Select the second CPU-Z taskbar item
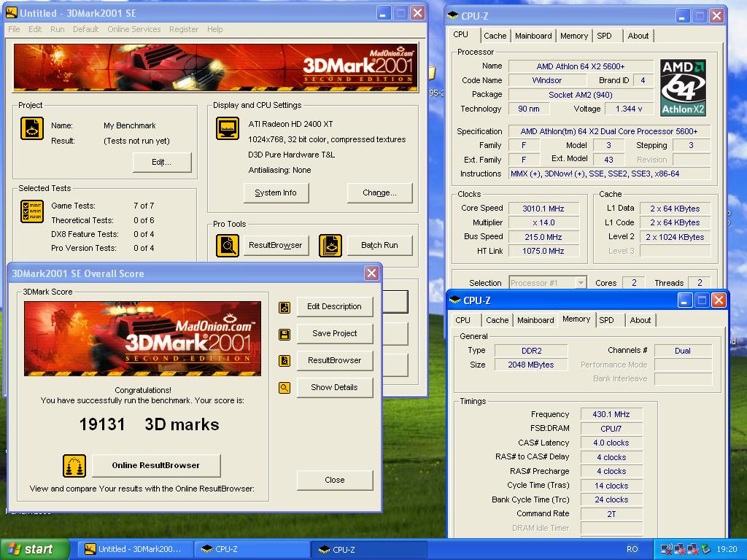747x560 pixels. click(x=369, y=549)
